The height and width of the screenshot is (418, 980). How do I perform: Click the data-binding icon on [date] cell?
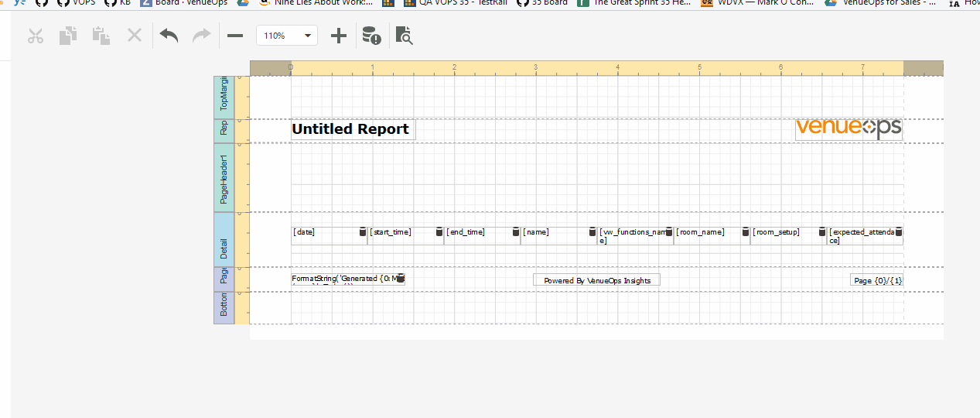coord(362,231)
